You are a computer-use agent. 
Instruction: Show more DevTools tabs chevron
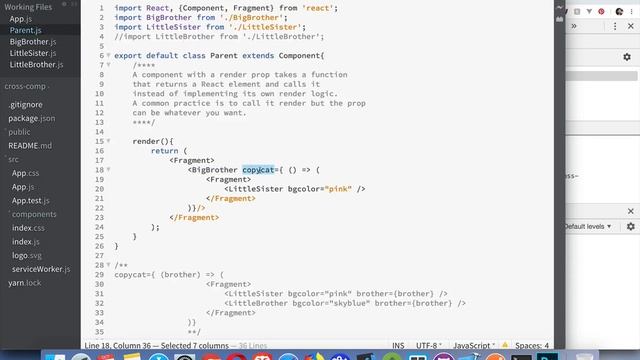[x=574, y=26]
